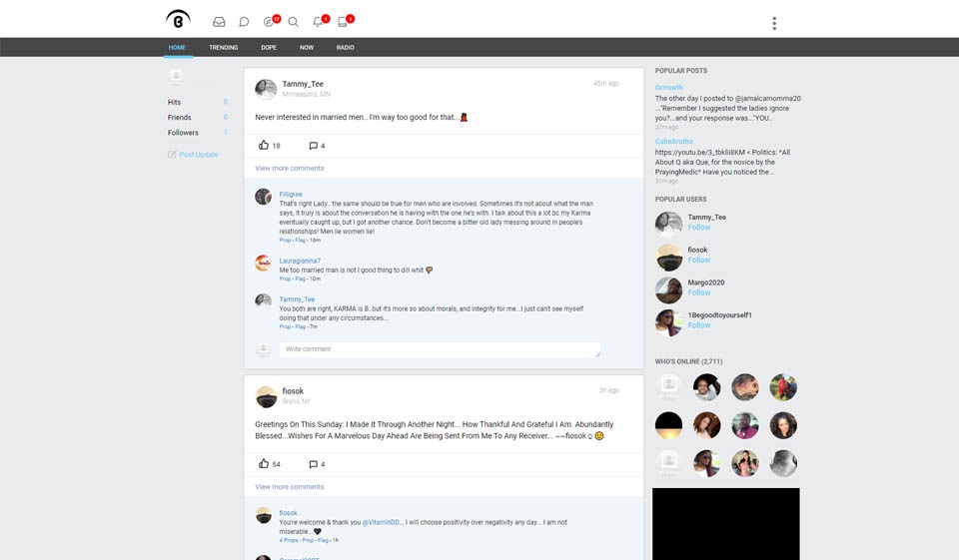The width and height of the screenshot is (959, 560).
Task: Open the three-dot menu at top right
Action: [x=774, y=23]
